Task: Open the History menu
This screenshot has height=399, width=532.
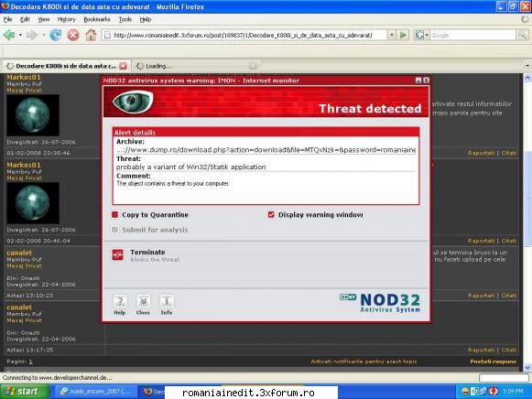Action: 66,19
